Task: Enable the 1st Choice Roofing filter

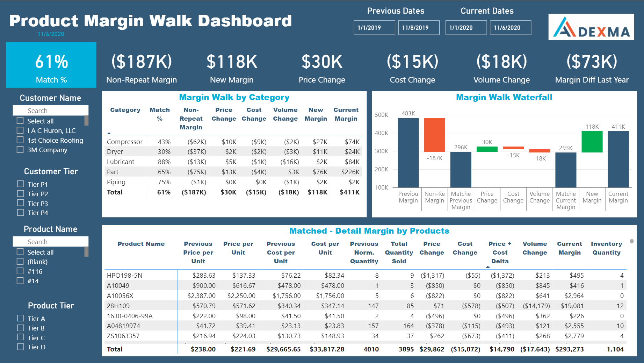Action: tap(20, 140)
